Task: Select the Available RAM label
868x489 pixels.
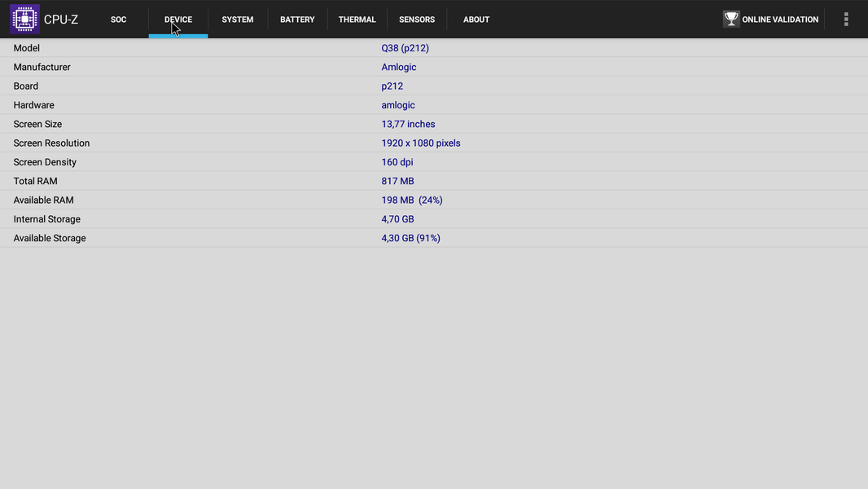Action: pyautogui.click(x=44, y=200)
